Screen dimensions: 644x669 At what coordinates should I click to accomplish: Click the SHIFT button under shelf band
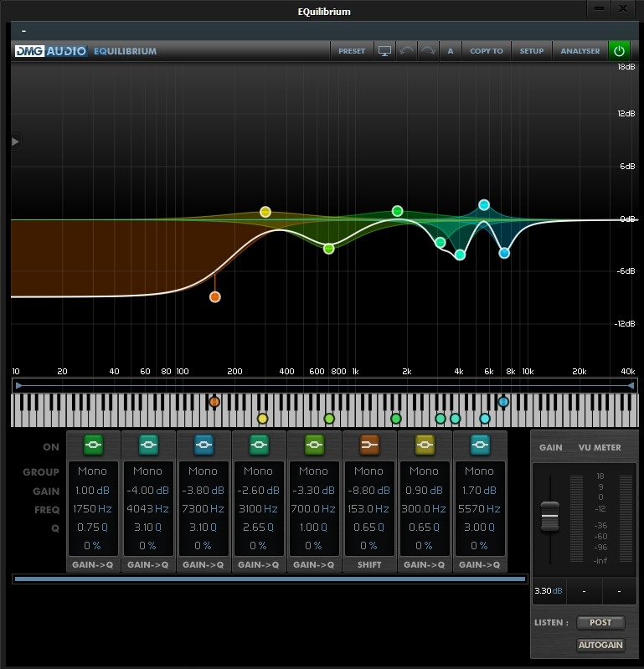coord(369,565)
